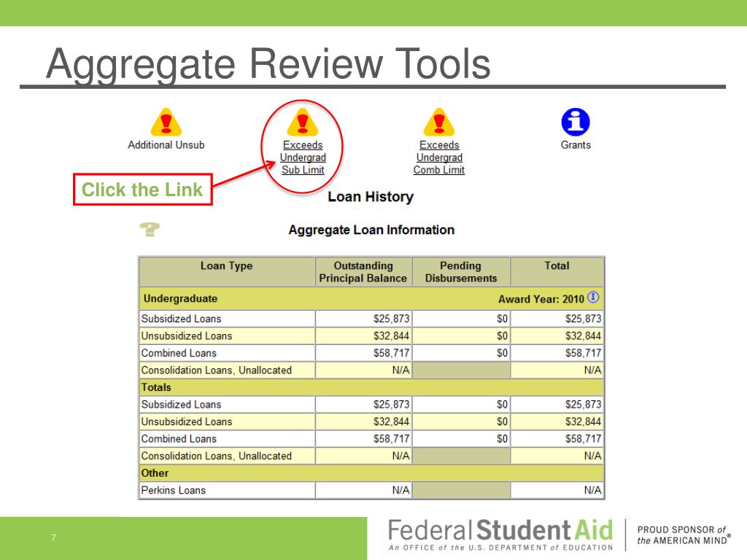Viewport: 747px width, 560px height.
Task: Click the Other section label
Action: pyautogui.click(x=155, y=472)
